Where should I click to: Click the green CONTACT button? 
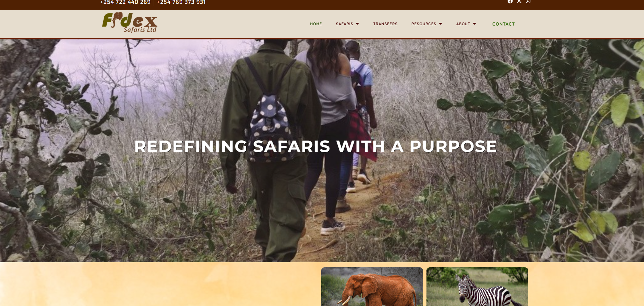[x=503, y=24]
